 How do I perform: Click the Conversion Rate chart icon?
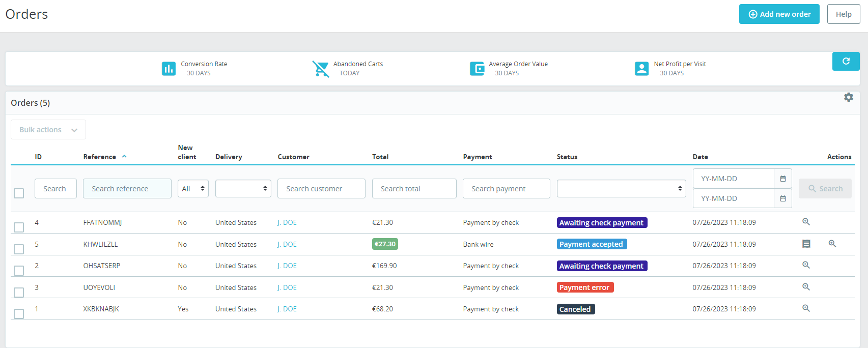coord(169,68)
